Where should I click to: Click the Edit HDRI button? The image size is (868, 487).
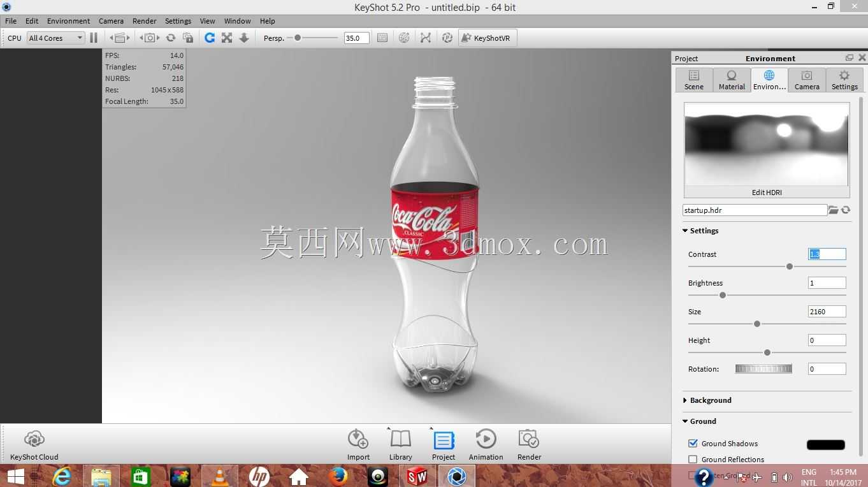tap(767, 192)
